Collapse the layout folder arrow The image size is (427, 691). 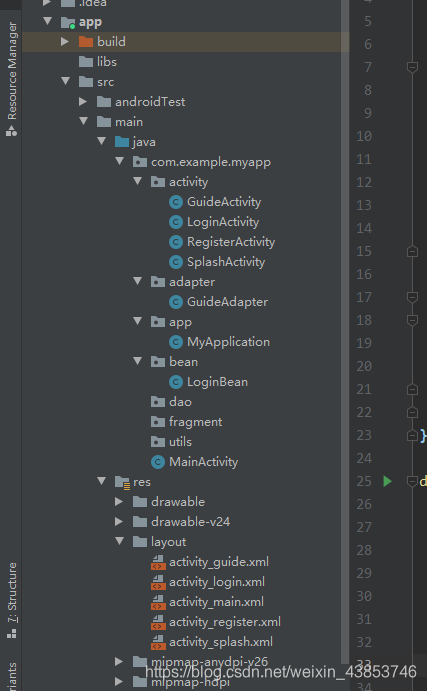pyautogui.click(x=120, y=541)
